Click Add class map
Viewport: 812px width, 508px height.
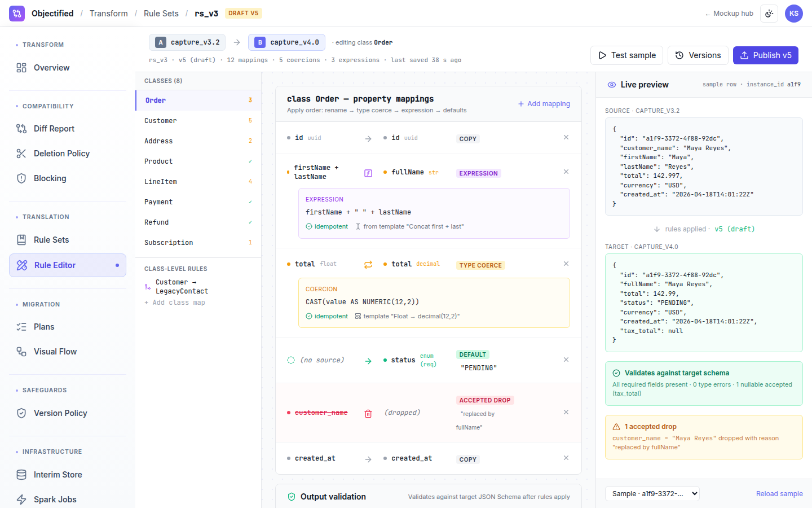click(x=175, y=303)
